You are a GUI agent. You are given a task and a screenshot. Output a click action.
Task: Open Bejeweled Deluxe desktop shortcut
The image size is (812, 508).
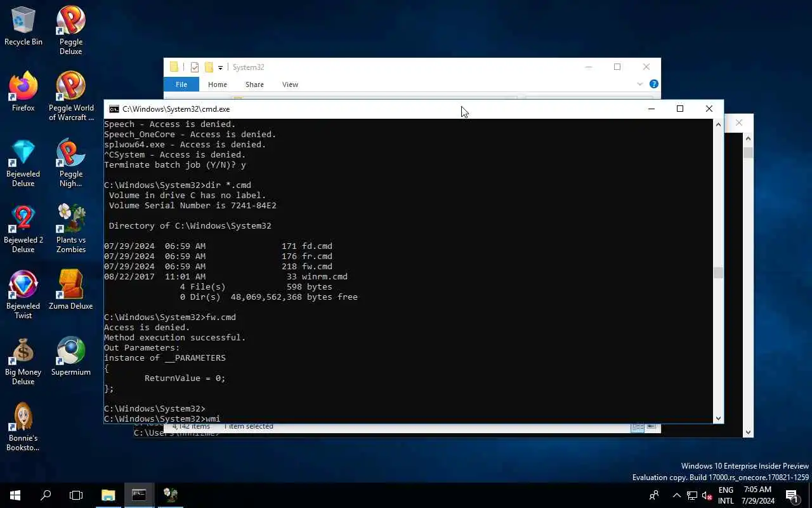coord(23,163)
